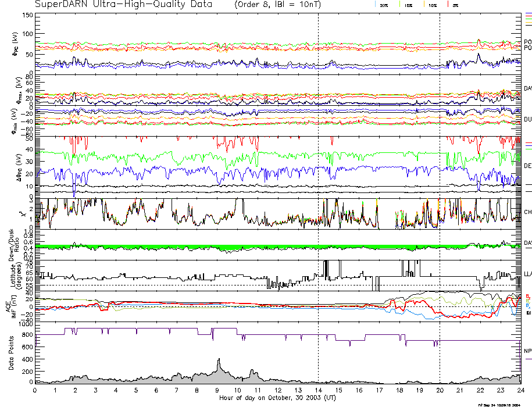The width and height of the screenshot is (532, 407).
Task: Click the hour 24 tick label on x-axis
Action: point(520,391)
